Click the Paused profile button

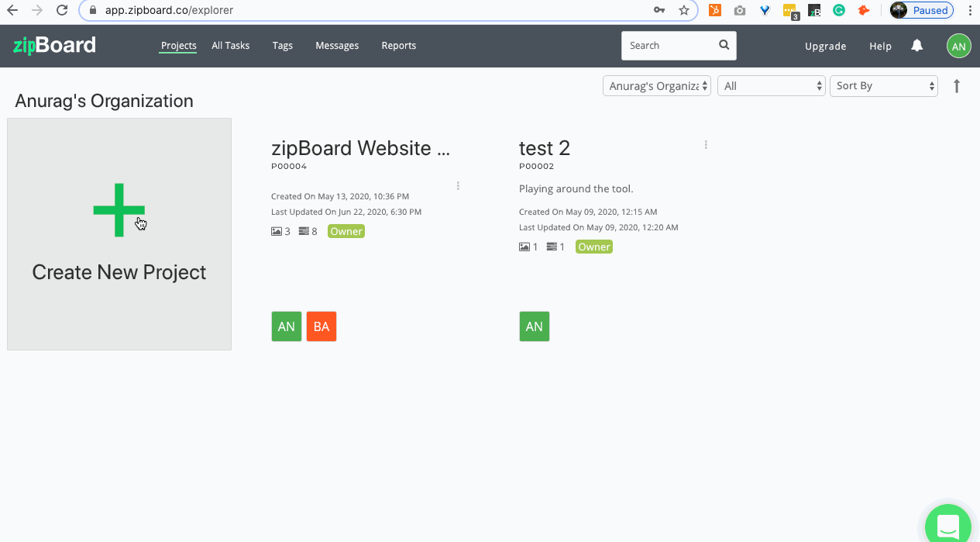point(920,11)
